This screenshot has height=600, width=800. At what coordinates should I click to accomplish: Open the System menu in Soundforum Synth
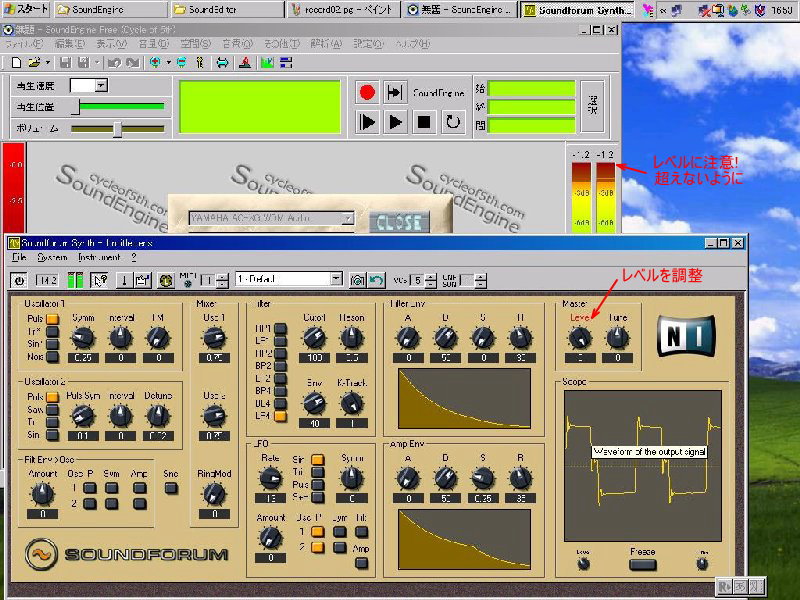tap(52, 257)
